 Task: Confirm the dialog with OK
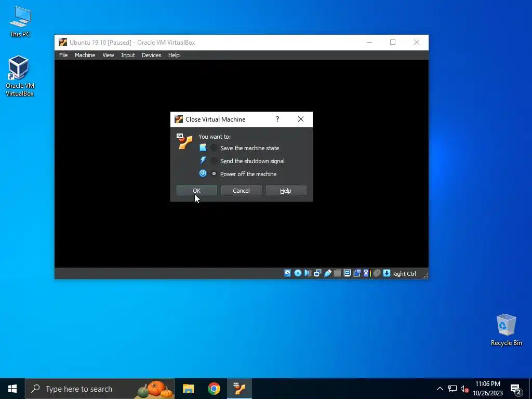coord(197,190)
